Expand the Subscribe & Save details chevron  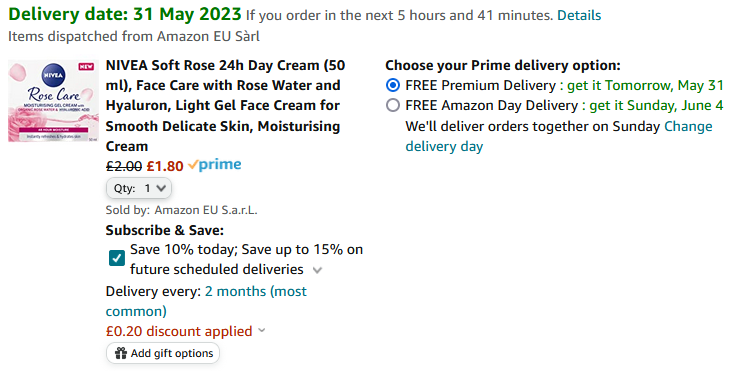pyautogui.click(x=318, y=270)
